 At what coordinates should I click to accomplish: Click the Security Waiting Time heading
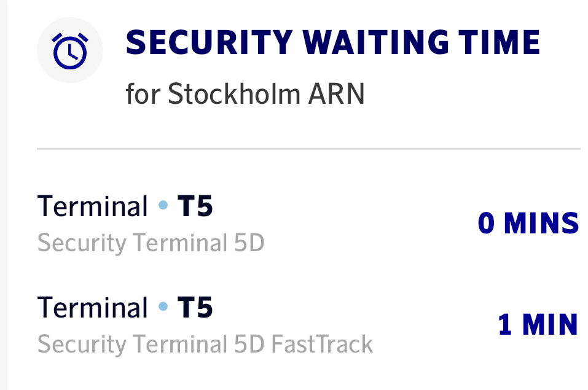point(332,42)
